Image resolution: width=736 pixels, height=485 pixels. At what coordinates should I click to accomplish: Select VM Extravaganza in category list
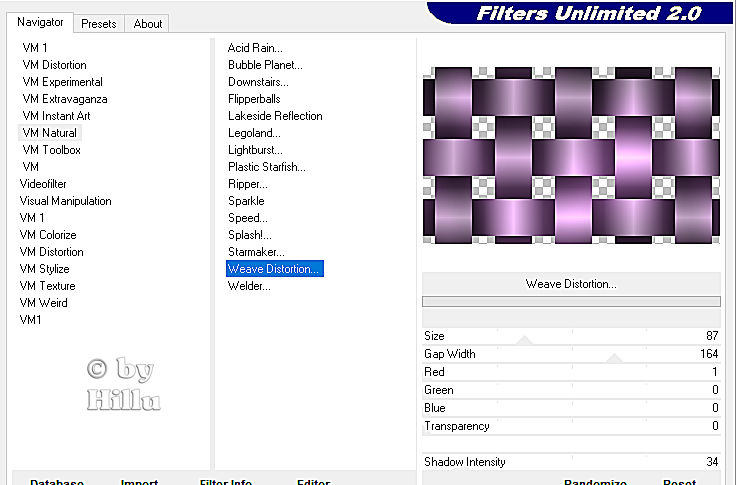coord(65,99)
